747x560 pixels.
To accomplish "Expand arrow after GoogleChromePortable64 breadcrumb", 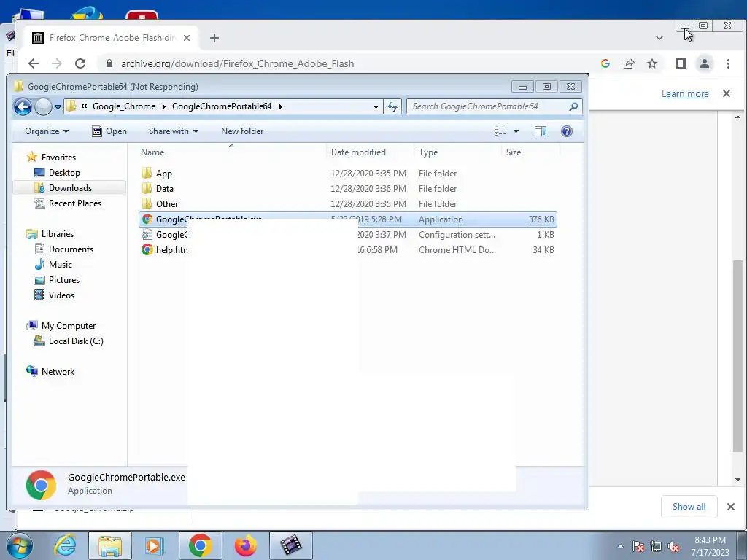I will (x=281, y=106).
